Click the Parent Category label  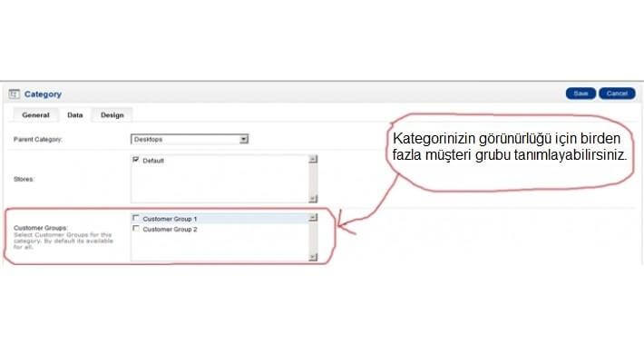(38, 140)
